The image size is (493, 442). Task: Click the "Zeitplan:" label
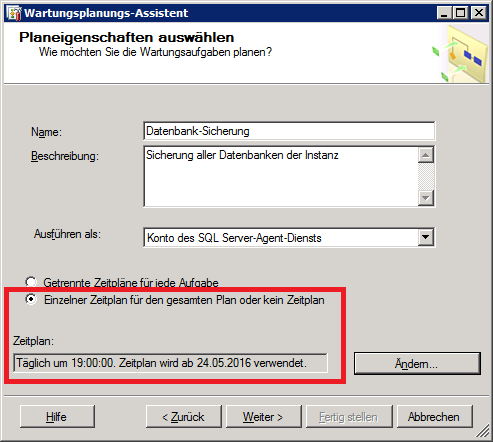(x=33, y=341)
